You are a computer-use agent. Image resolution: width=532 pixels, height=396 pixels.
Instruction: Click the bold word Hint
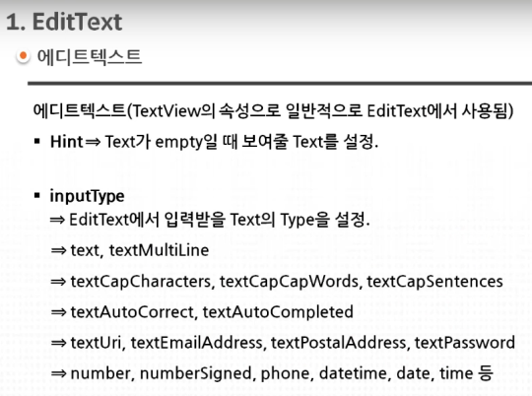click(x=67, y=142)
